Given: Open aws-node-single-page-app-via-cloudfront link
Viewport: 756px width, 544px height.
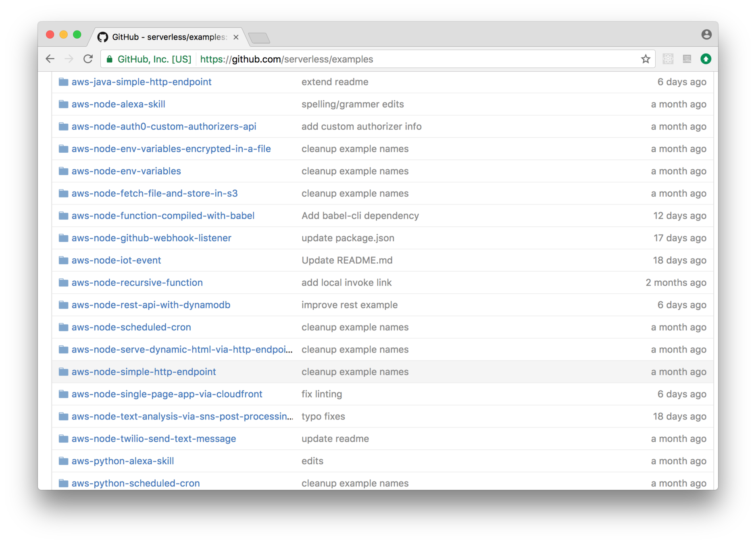Looking at the screenshot, I should [167, 394].
